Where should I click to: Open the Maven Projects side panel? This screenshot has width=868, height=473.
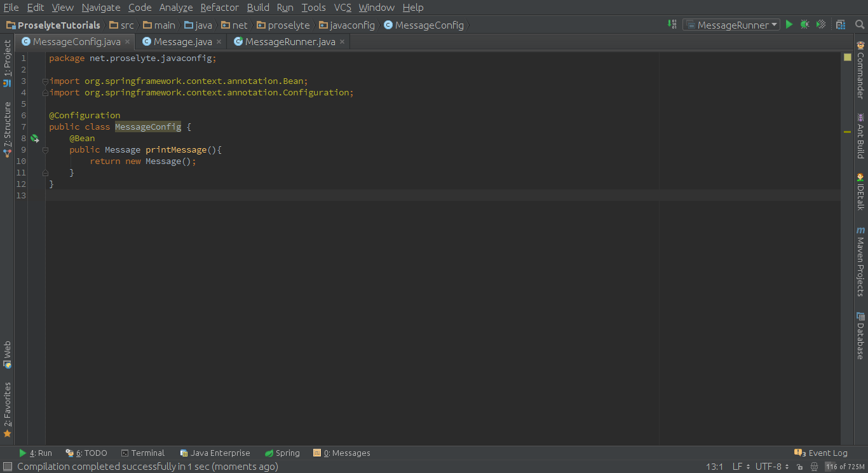[860, 261]
